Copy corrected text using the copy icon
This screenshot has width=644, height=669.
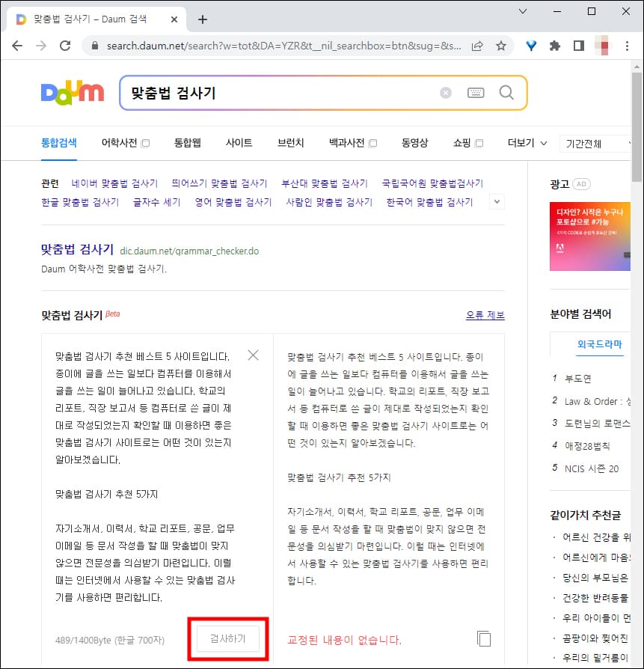(484, 638)
